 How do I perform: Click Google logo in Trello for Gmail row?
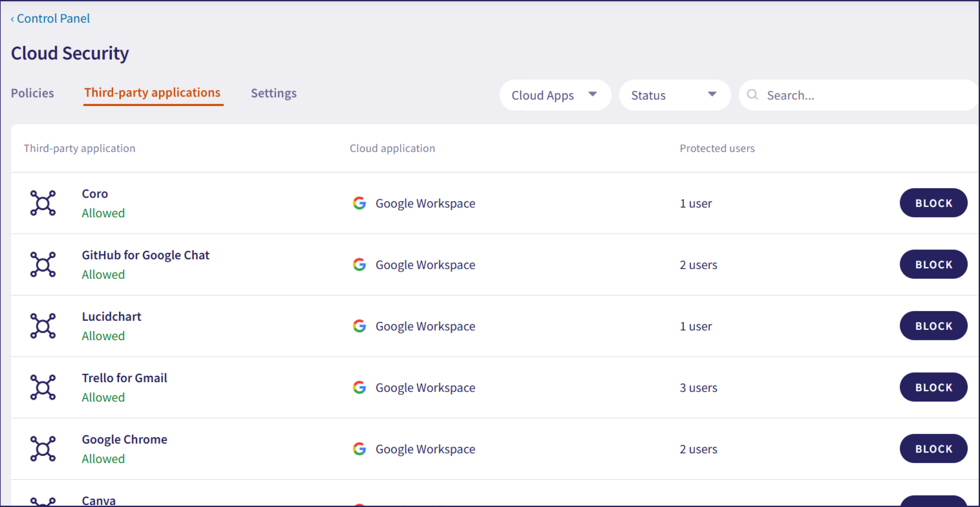click(x=359, y=387)
